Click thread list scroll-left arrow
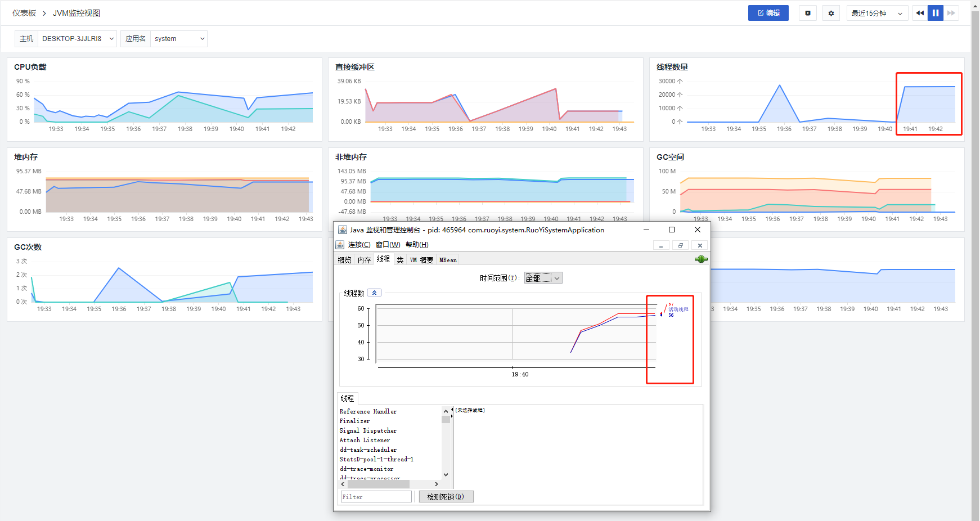980x521 pixels. click(343, 484)
